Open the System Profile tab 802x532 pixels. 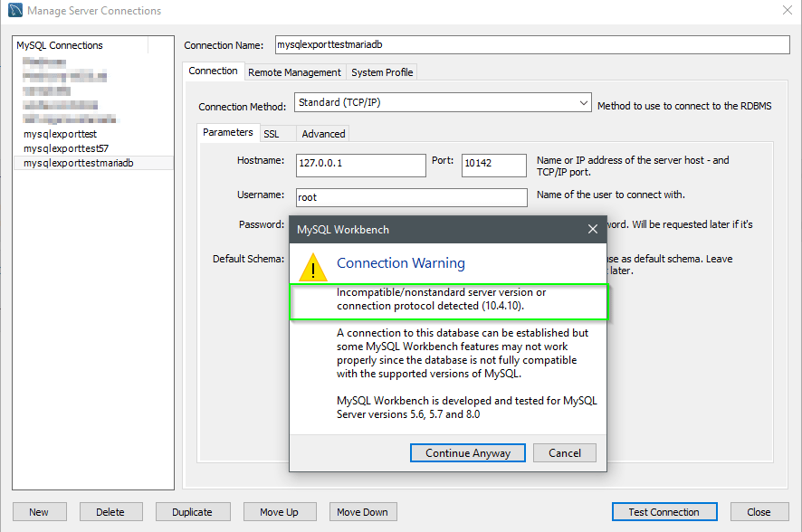pos(382,72)
